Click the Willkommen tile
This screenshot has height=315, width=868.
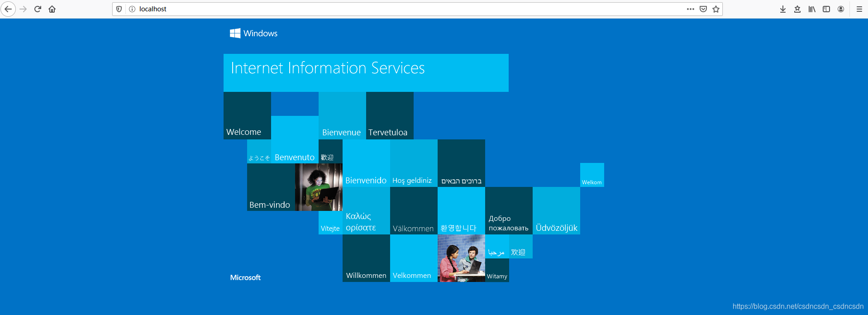pyautogui.click(x=366, y=258)
